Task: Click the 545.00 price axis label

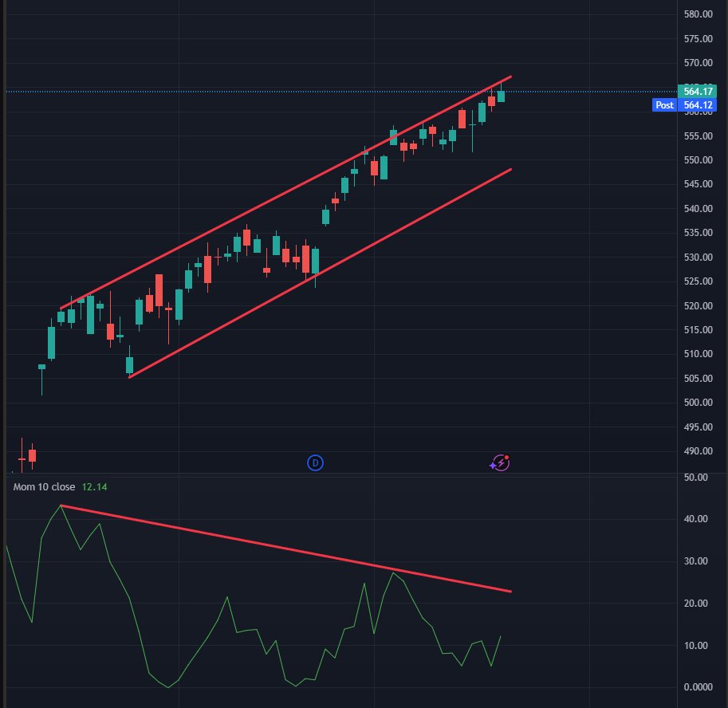Action: tap(698, 184)
